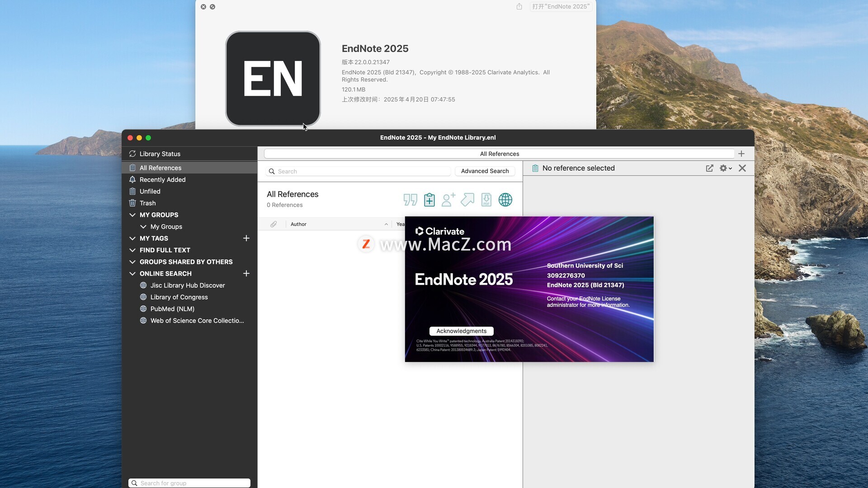868x488 pixels.
Task: Open the gear settings dropdown
Action: [726, 168]
